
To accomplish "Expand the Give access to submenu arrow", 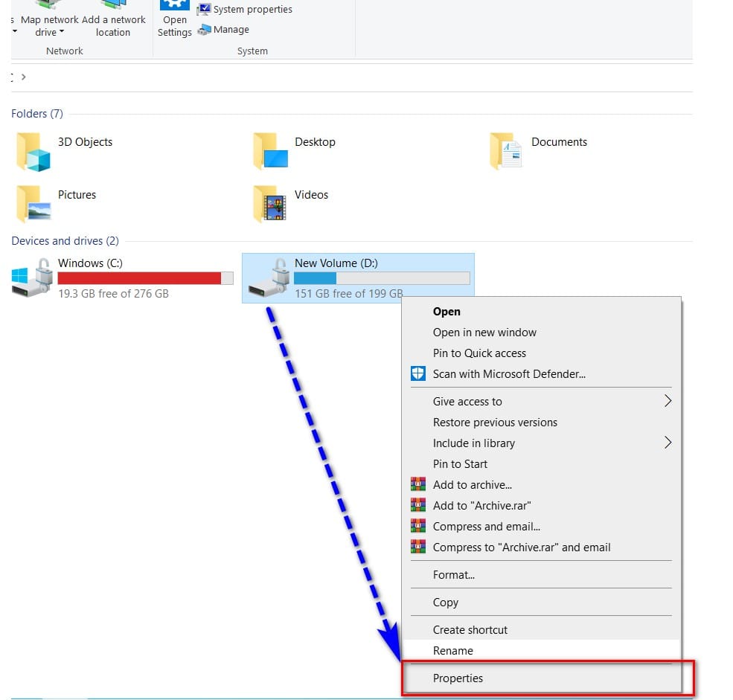I will (x=668, y=401).
